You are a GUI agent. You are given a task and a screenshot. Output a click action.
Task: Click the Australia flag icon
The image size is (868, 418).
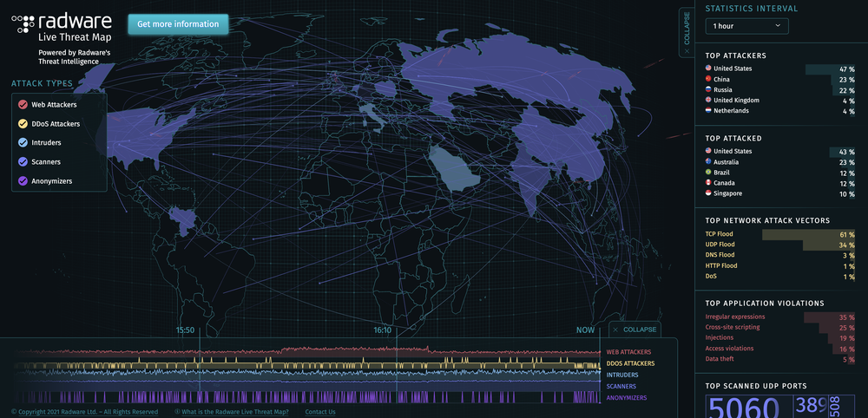708,161
